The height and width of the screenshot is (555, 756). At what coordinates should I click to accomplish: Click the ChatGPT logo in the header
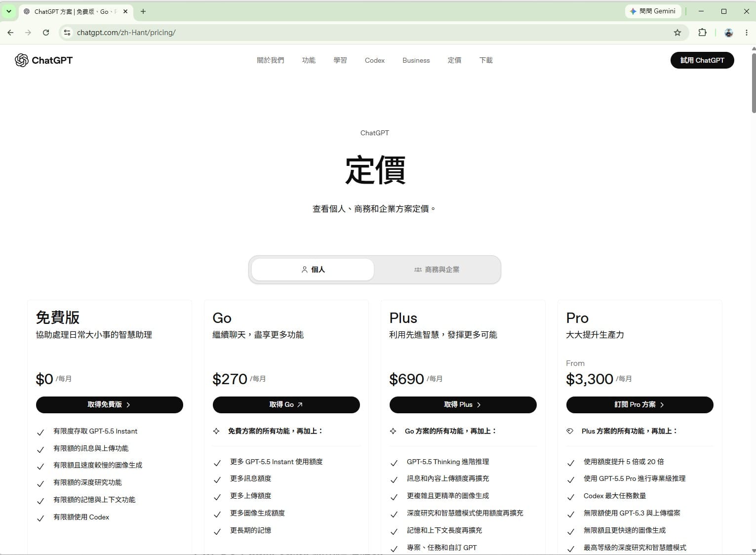point(43,60)
